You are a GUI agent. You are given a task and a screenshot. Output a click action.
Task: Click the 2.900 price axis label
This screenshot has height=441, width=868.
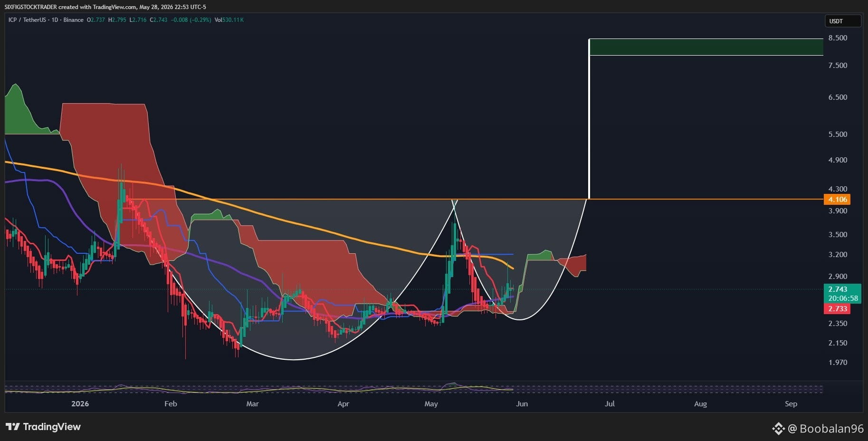pyautogui.click(x=838, y=277)
